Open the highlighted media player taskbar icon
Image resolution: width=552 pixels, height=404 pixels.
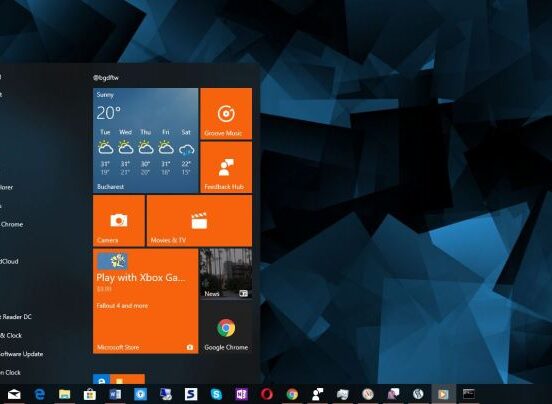point(444,394)
